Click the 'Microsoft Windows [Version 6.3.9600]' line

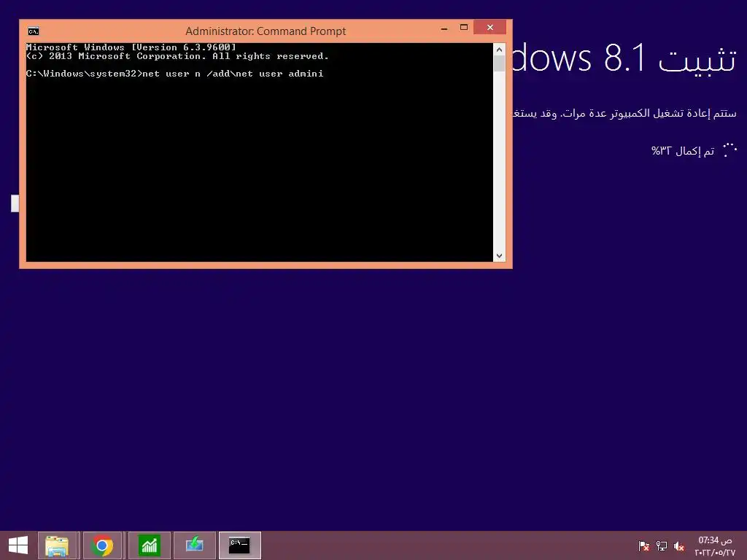pos(131,47)
